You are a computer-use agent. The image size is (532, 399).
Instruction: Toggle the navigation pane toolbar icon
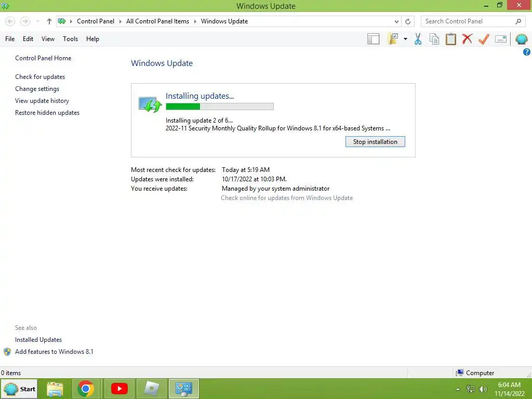(x=373, y=39)
